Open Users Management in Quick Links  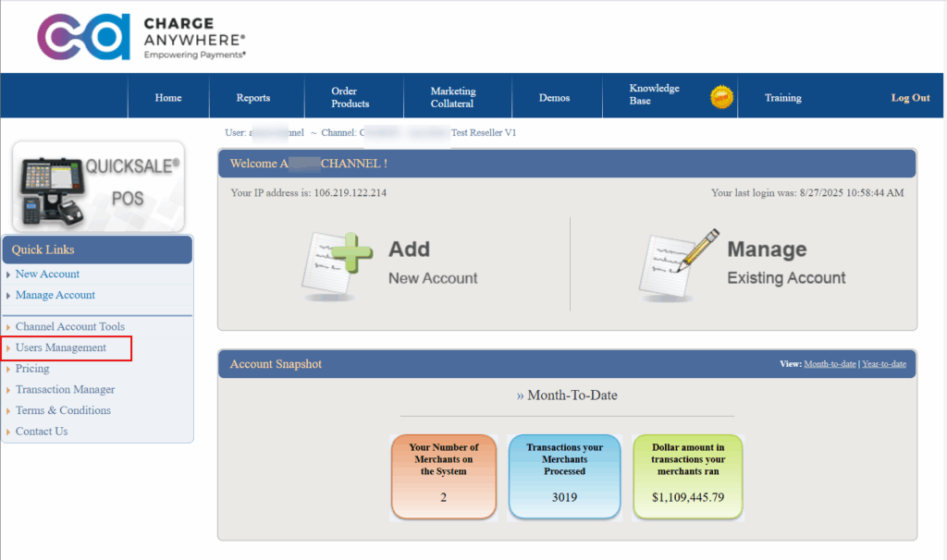[x=61, y=348]
